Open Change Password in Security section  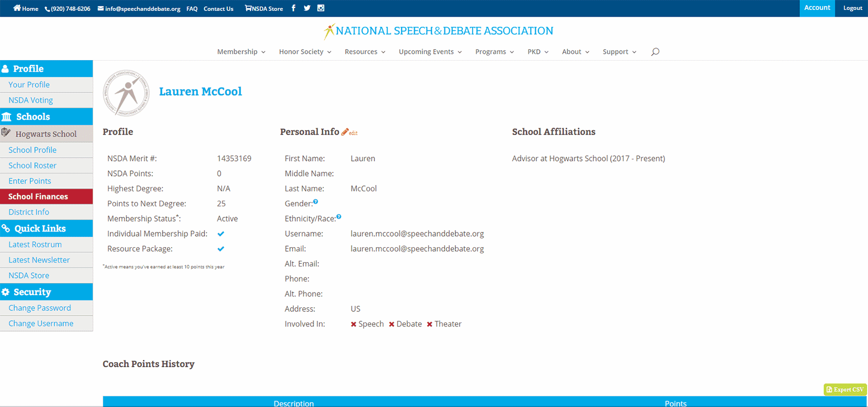40,308
